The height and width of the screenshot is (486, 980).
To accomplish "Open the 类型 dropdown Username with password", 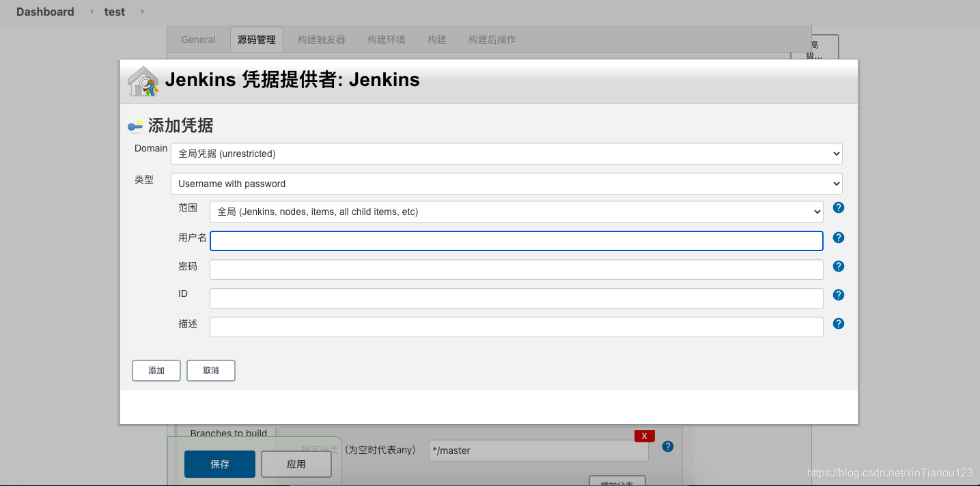I will click(507, 184).
